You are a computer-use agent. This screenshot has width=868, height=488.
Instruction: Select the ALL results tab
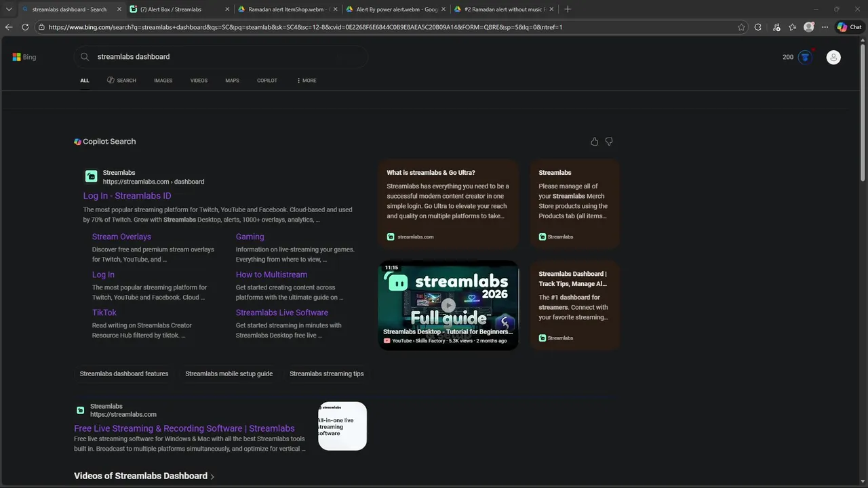85,81
